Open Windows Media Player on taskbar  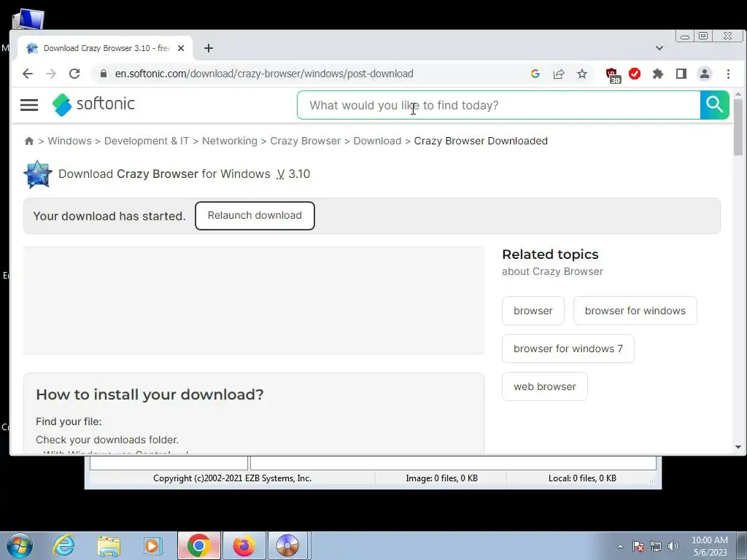pyautogui.click(x=153, y=545)
